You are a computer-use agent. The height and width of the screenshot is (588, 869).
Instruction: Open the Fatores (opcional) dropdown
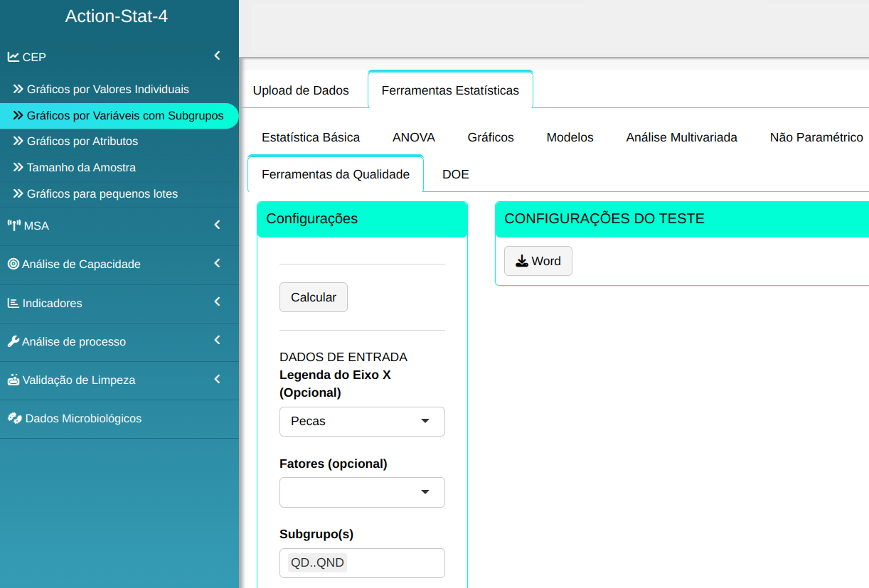(x=362, y=492)
